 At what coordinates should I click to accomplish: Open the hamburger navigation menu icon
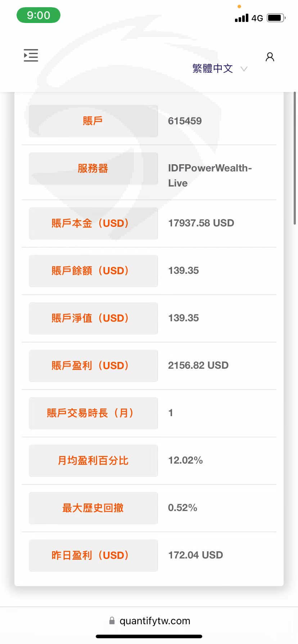31,55
